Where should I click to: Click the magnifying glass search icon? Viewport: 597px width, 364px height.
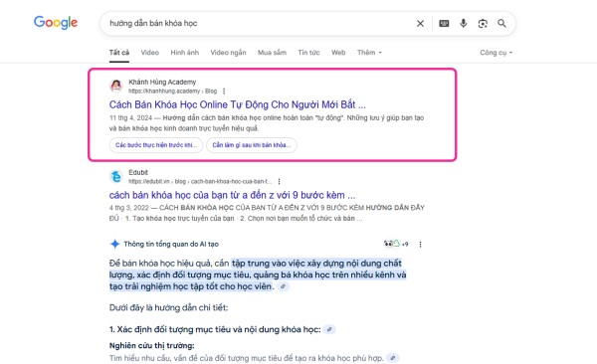[x=501, y=24]
